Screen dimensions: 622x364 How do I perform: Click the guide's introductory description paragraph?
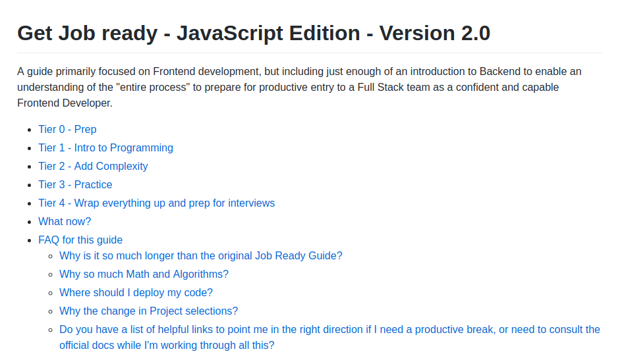point(299,87)
